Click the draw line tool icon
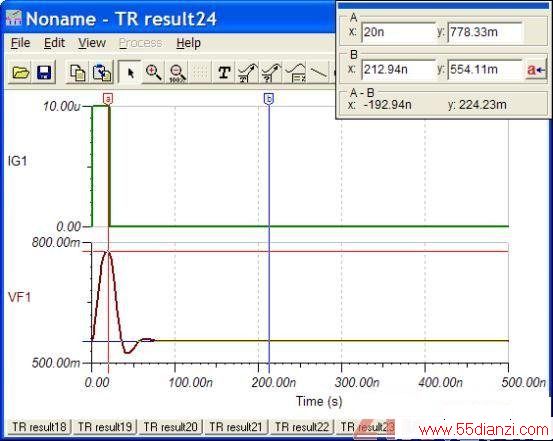This screenshot has height=441, width=553. pyautogui.click(x=319, y=72)
